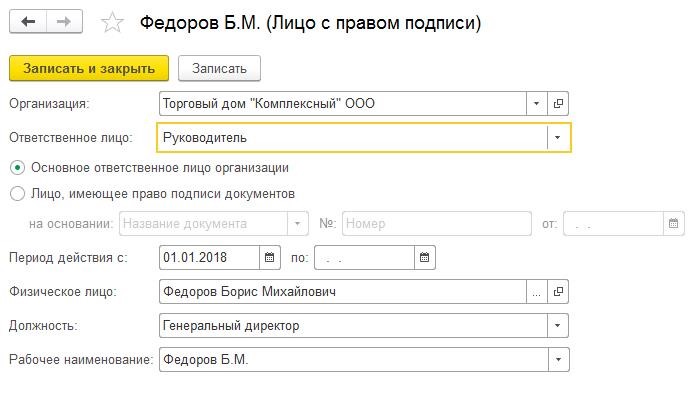This screenshot has width=699, height=393.
Task: Add form to favorites with star icon
Action: click(112, 22)
